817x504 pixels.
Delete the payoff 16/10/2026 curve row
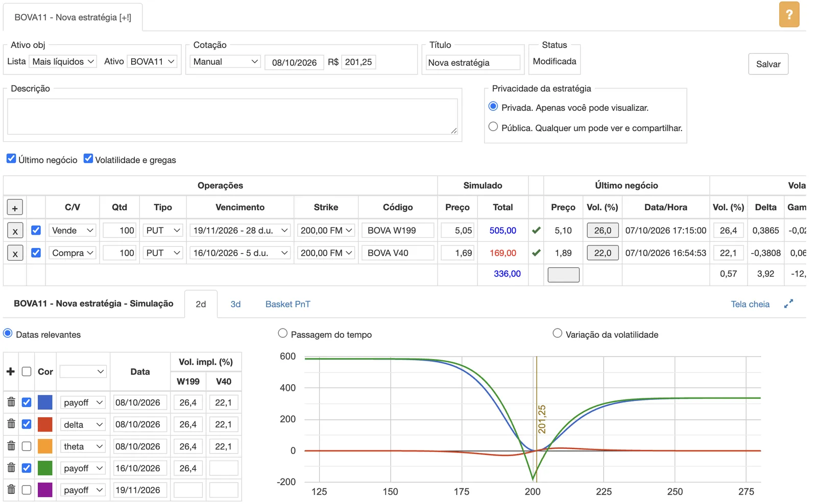click(x=11, y=468)
